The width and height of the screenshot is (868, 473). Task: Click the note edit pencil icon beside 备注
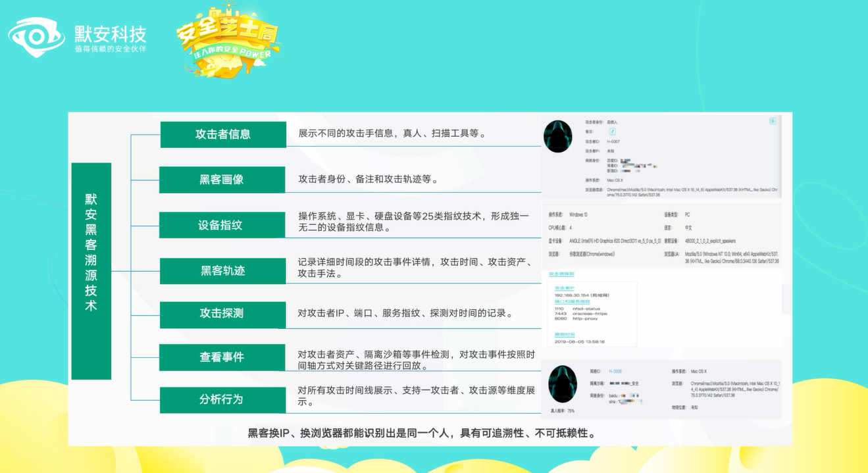click(x=612, y=132)
